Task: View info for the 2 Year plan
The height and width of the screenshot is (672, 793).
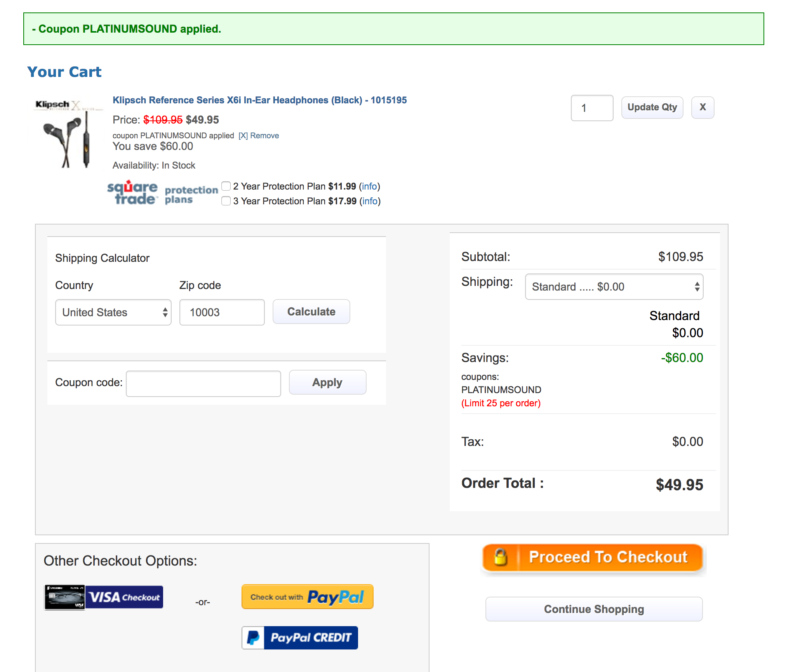Action: tap(369, 186)
